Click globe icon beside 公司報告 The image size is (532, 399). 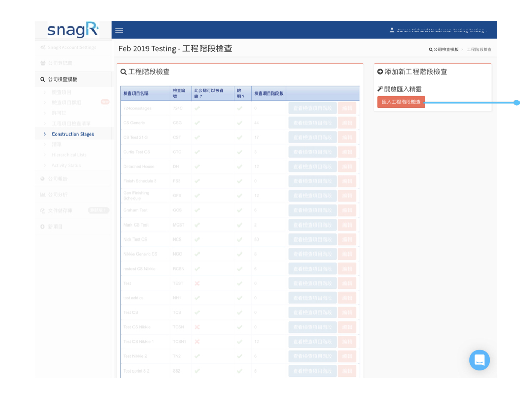pyautogui.click(x=43, y=179)
